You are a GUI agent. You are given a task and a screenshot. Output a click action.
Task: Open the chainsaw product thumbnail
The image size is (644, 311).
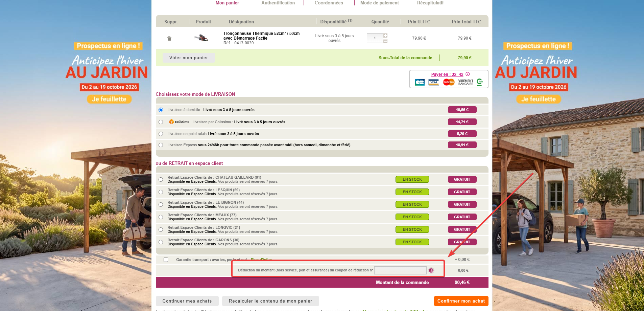point(201,38)
